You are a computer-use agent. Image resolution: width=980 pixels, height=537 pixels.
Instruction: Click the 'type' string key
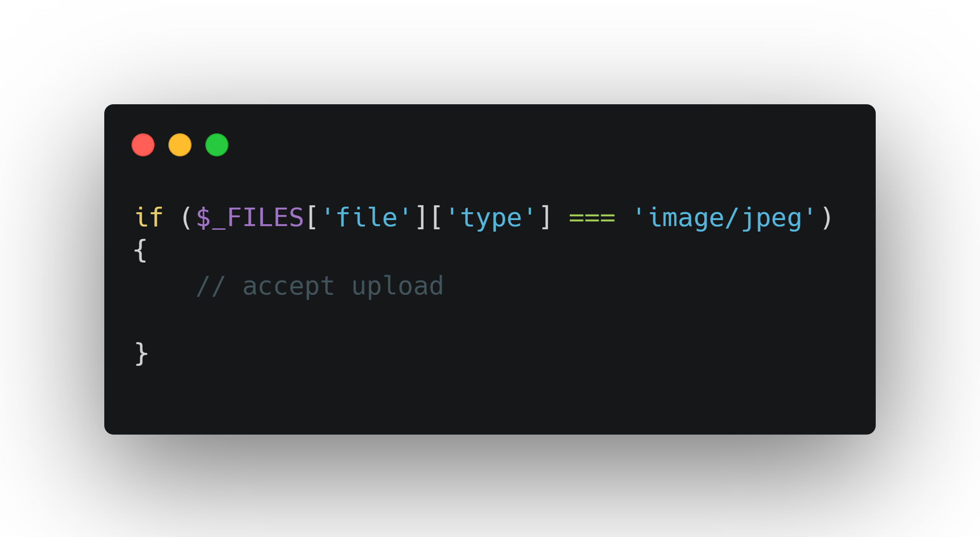point(491,218)
